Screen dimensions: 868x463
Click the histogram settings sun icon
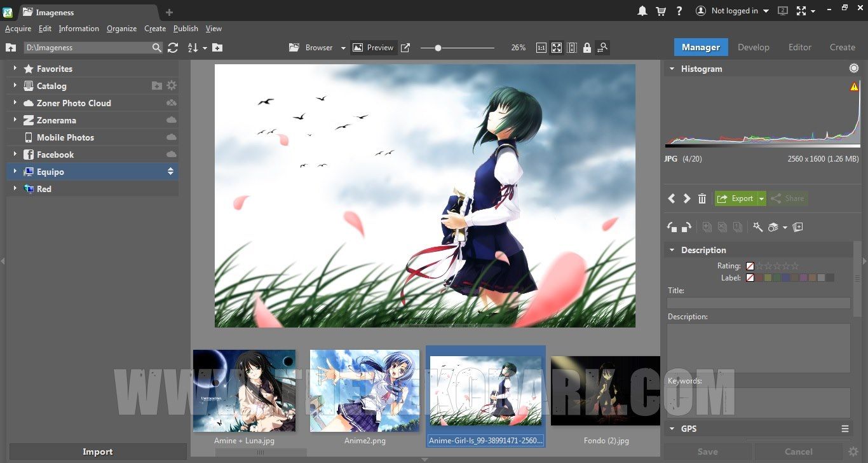click(x=854, y=69)
